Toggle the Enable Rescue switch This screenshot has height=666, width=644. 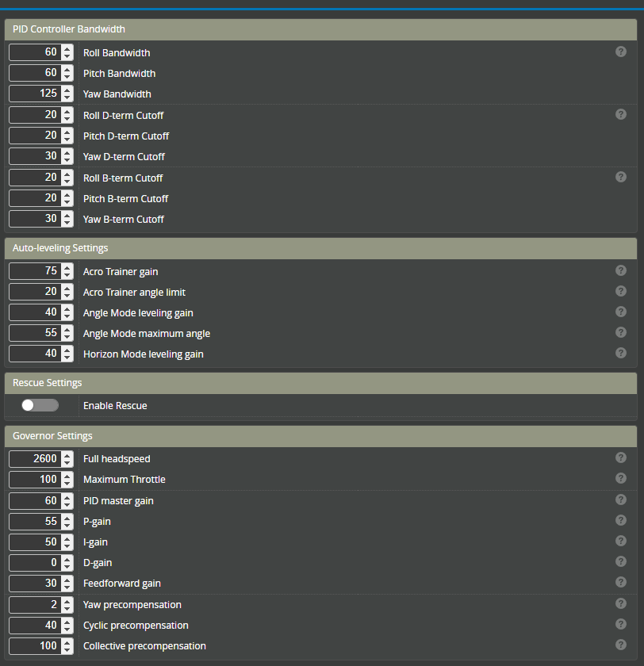40,405
